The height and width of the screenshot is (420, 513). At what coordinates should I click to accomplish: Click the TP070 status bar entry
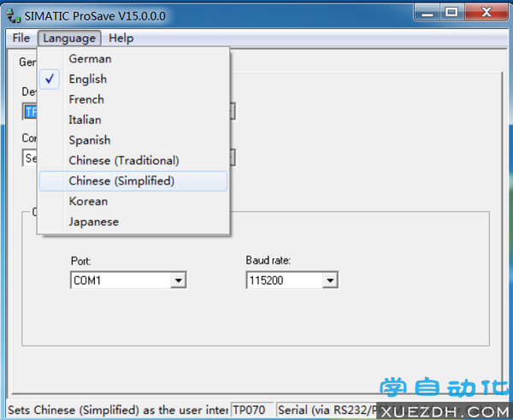click(x=252, y=410)
